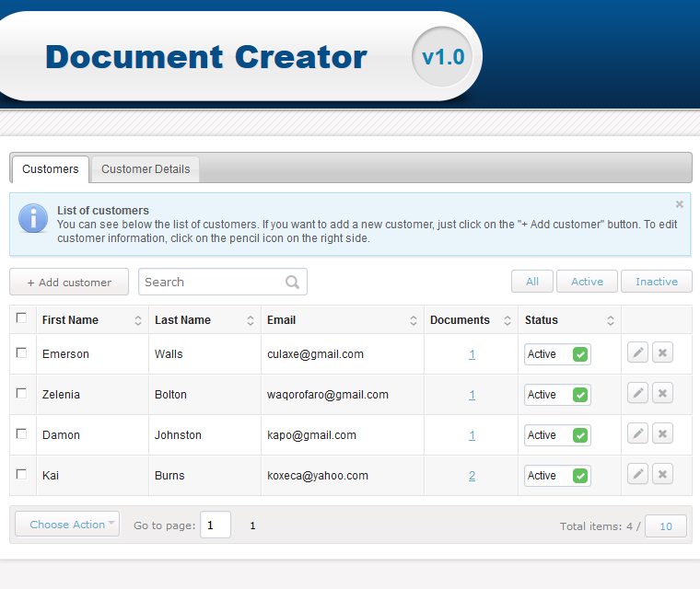Sort by Documents column arrows

507,320
